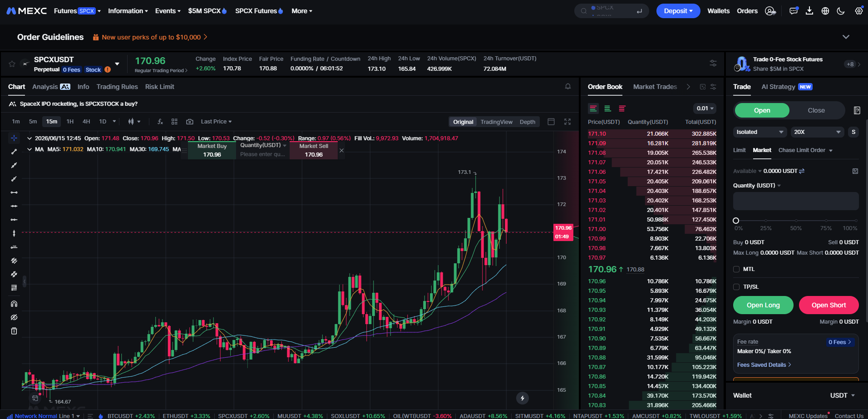Open the Risk Limit tab
The height and width of the screenshot is (419, 868).
tap(160, 87)
